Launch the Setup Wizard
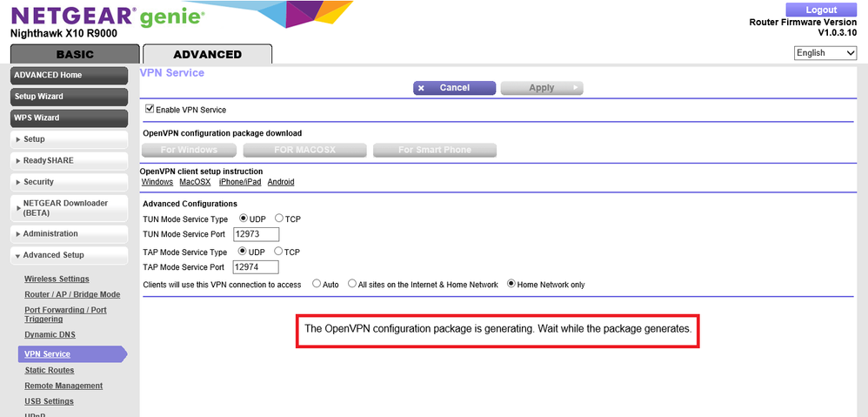This screenshot has height=417, width=868. point(70,97)
